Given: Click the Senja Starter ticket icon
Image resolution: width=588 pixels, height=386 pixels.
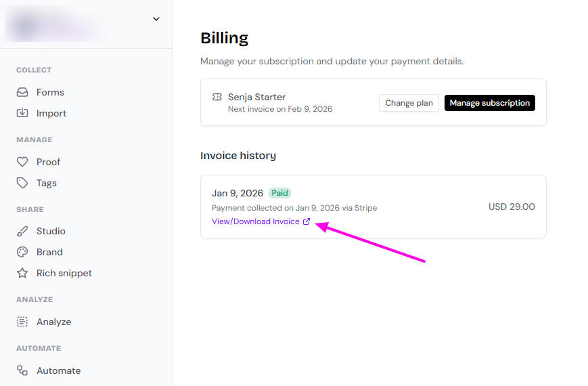Looking at the screenshot, I should (217, 98).
